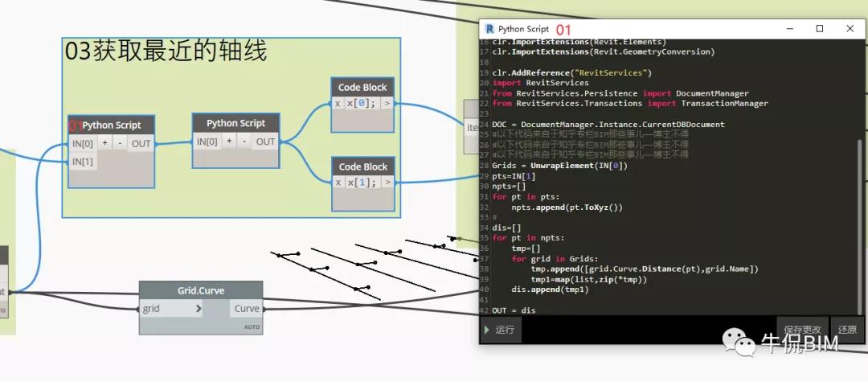
Task: Select group title 03获取最近的轴线
Action: [x=166, y=52]
